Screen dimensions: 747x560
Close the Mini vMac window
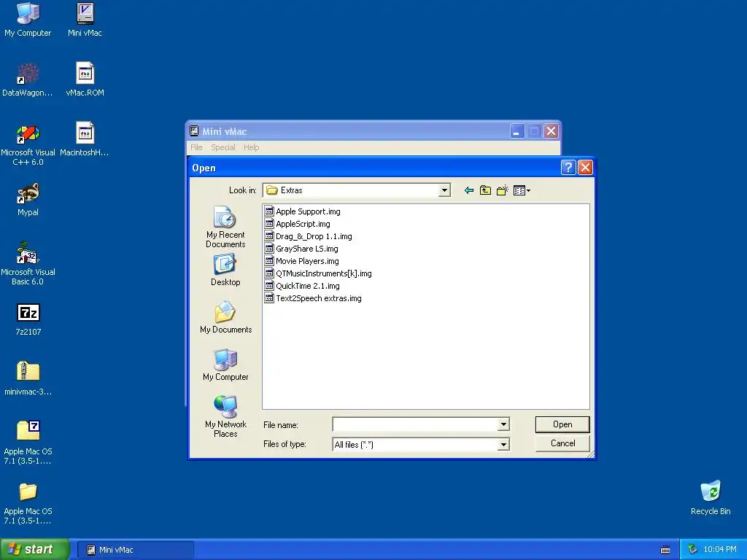tap(551, 131)
